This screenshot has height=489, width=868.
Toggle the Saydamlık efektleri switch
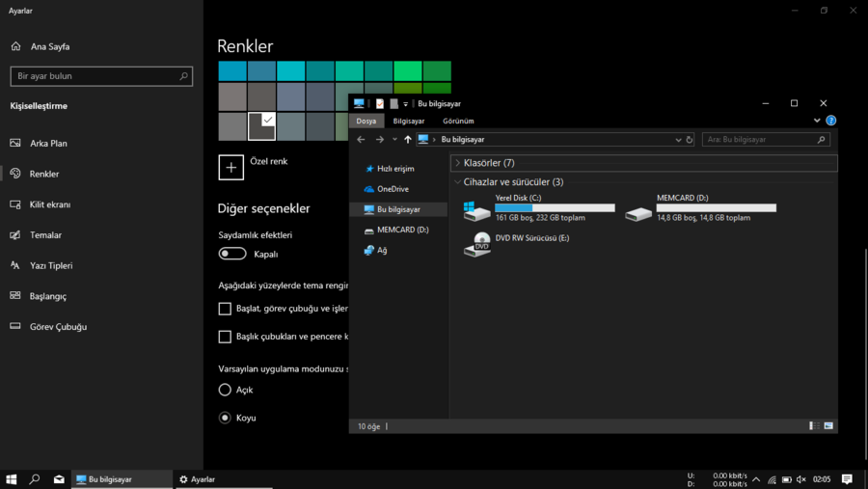pos(232,254)
